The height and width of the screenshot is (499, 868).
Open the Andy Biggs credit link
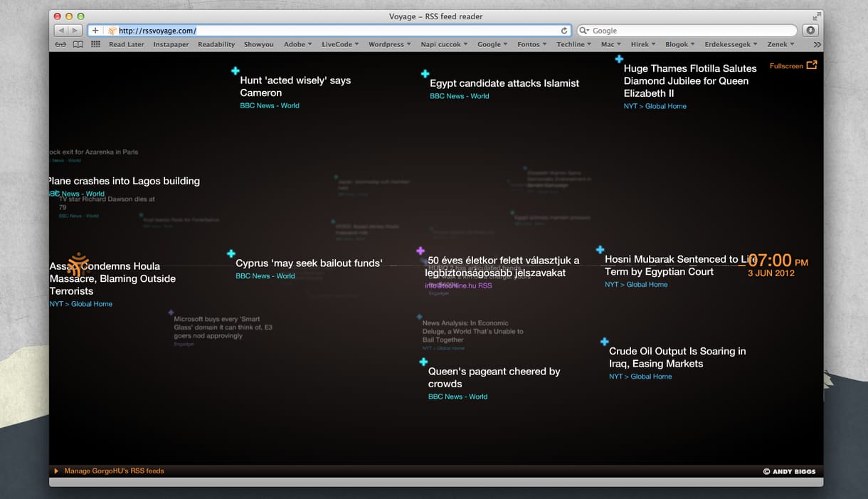789,471
